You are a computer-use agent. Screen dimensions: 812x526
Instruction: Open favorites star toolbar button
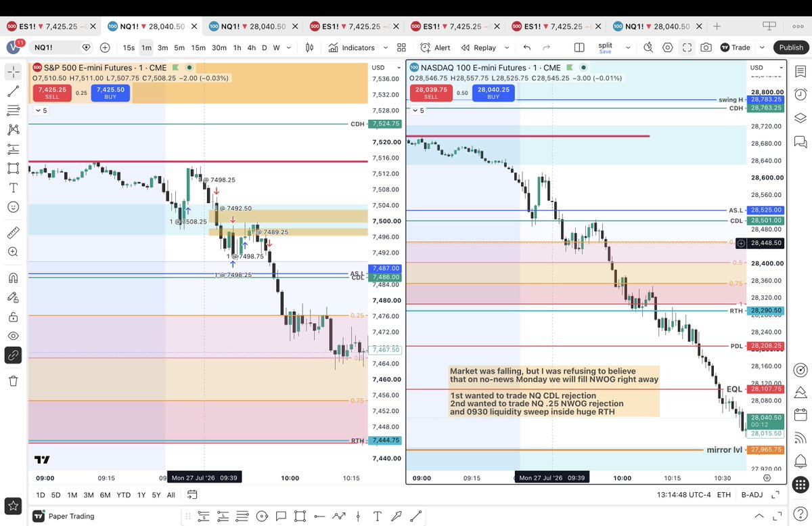click(14, 505)
